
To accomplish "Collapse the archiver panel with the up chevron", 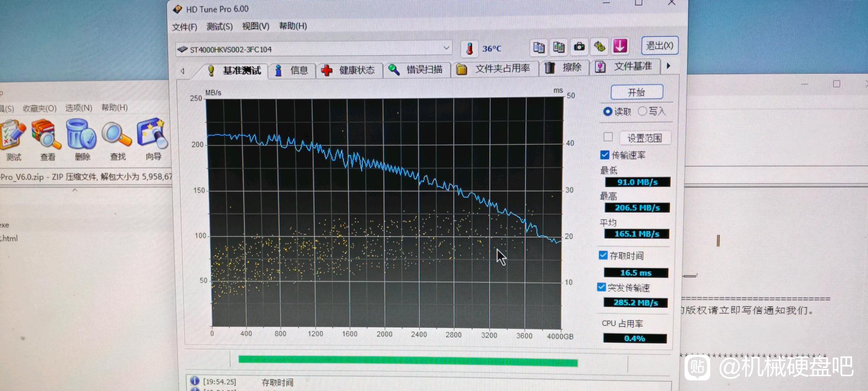I will point(75,190).
